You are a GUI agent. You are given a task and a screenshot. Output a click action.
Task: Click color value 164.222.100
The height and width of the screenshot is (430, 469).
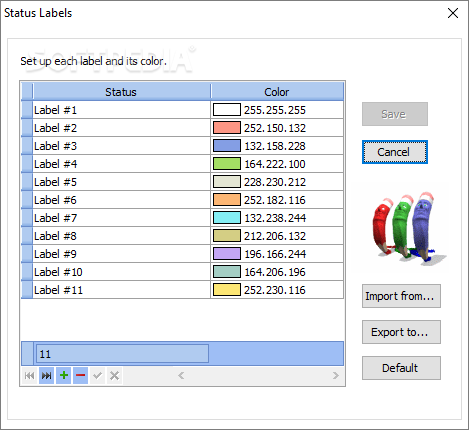coord(275,164)
